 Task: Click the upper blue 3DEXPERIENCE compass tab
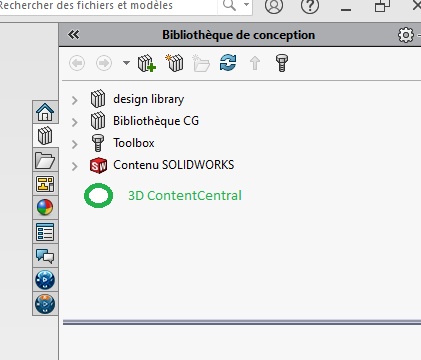click(x=45, y=280)
